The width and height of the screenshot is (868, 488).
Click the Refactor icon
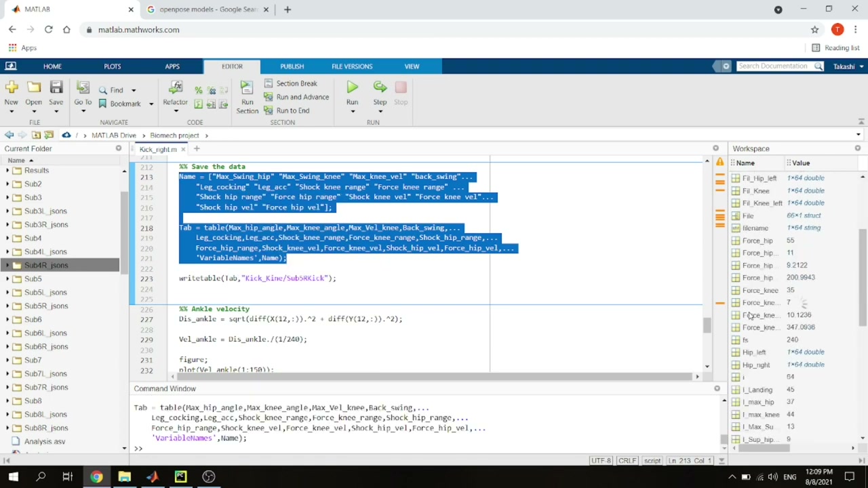pos(175,87)
